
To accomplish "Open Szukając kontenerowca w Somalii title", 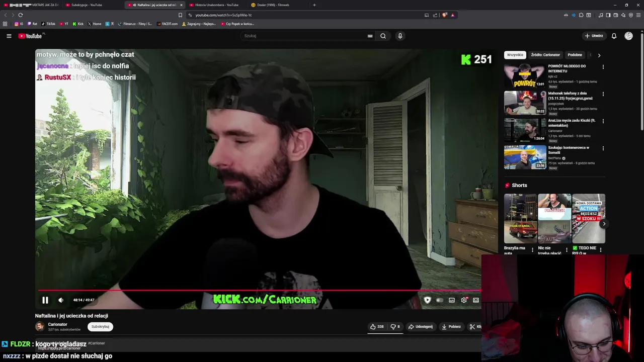I will tap(569, 150).
